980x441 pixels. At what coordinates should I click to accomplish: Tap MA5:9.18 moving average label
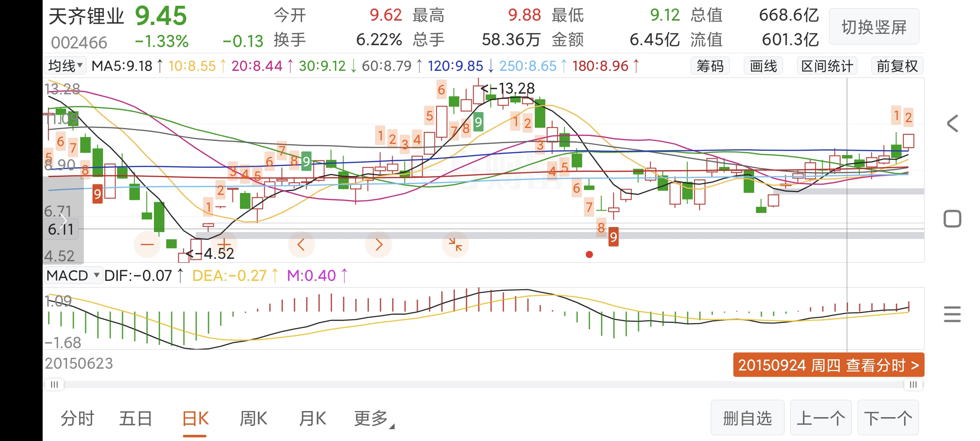[x=128, y=66]
